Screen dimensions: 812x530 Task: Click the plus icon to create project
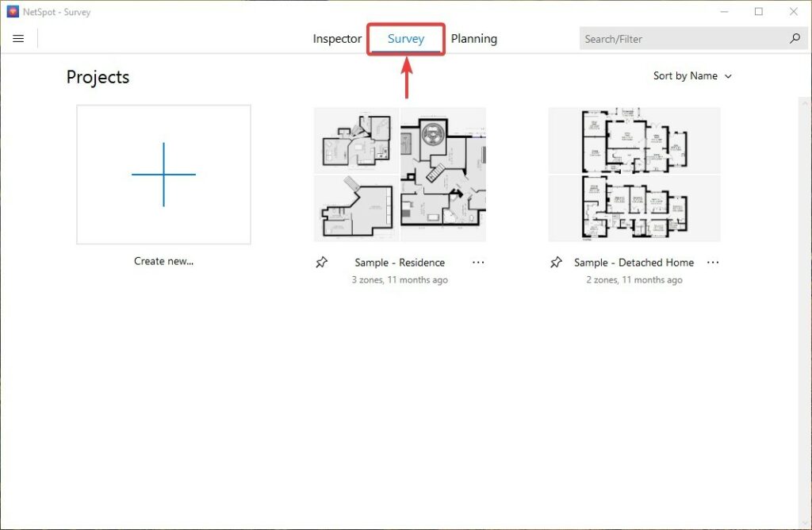pos(163,175)
